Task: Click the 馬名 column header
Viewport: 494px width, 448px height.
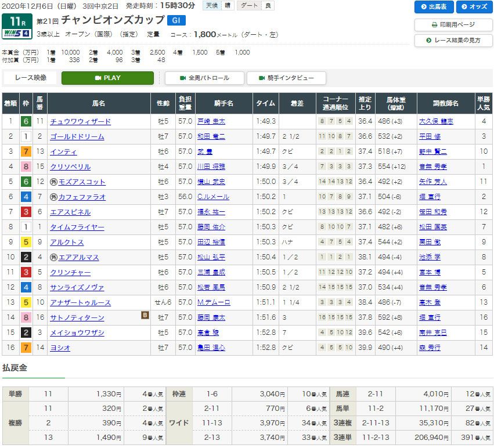Action: pos(99,103)
